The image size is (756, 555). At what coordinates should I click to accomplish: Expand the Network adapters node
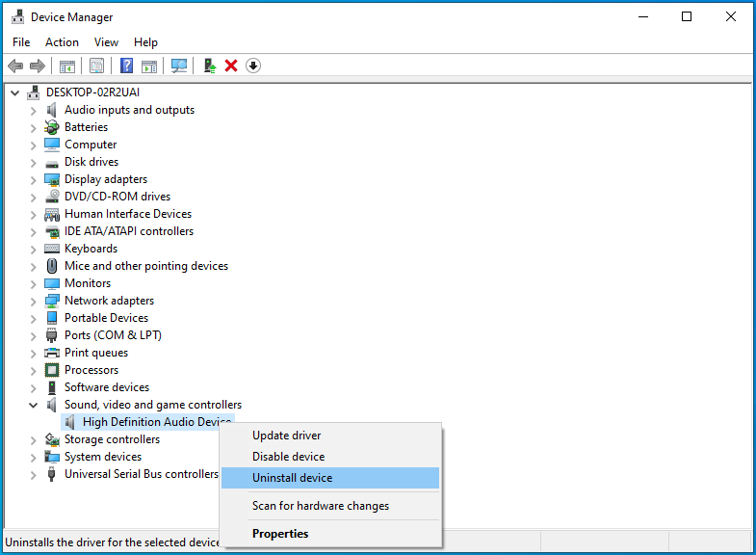pyautogui.click(x=34, y=301)
